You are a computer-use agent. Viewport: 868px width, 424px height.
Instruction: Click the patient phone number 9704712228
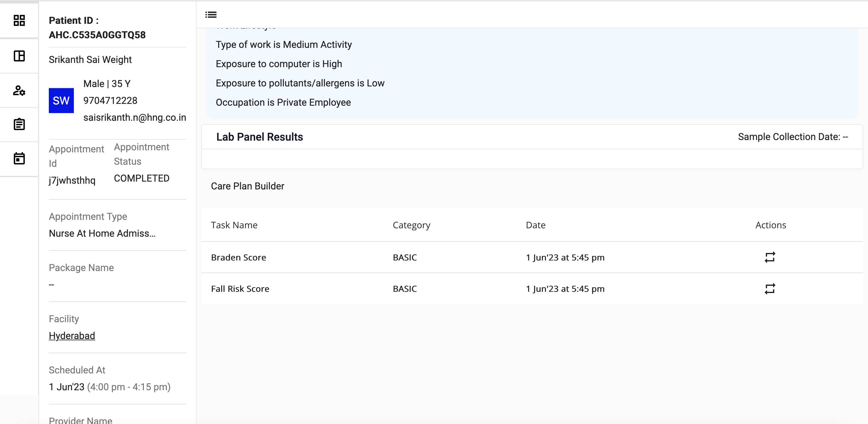[110, 100]
